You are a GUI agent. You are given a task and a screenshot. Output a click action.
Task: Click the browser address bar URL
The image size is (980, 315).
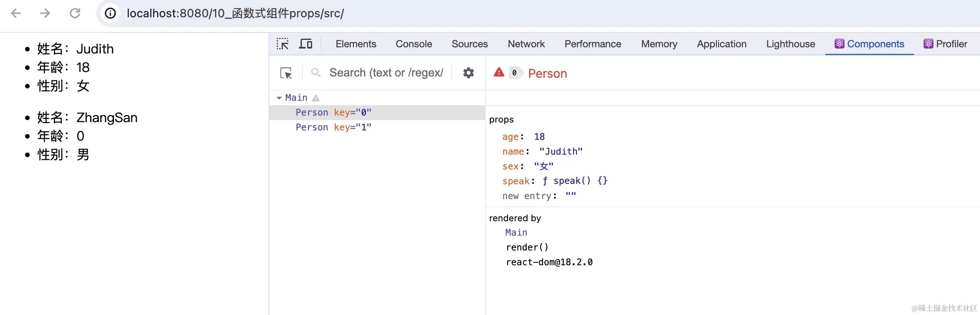[x=235, y=14]
